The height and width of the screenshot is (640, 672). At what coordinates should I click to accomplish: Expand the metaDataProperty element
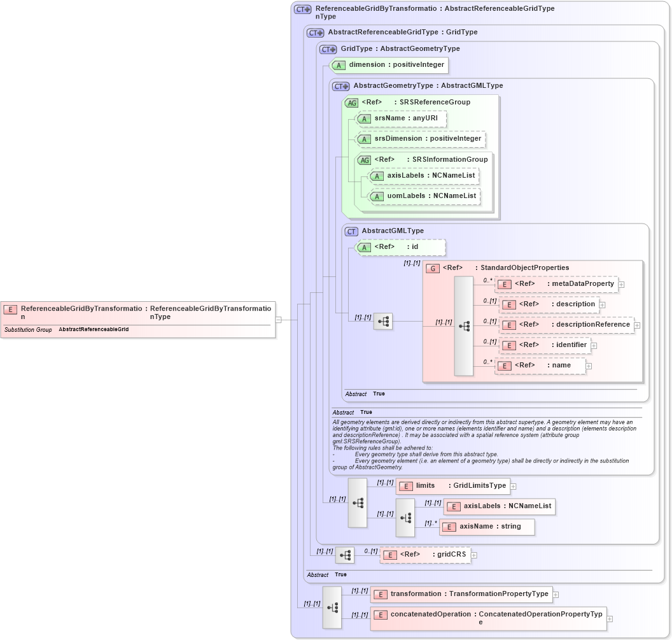[x=622, y=285]
